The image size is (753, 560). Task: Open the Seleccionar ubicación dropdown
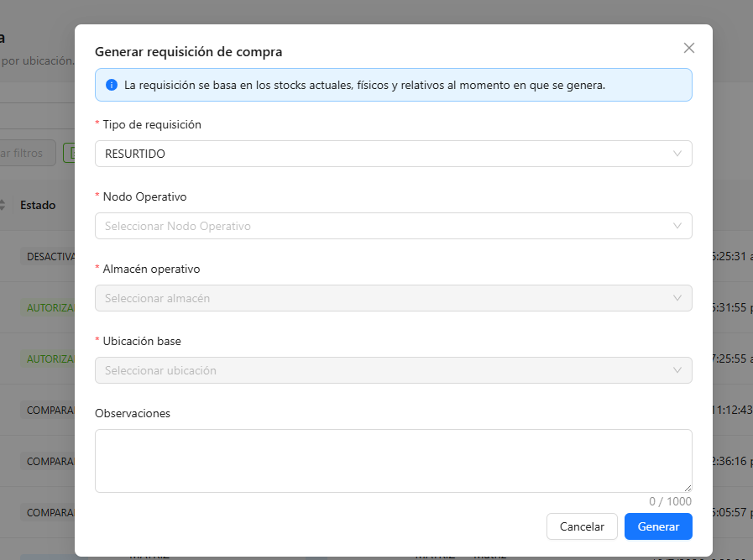click(x=394, y=370)
